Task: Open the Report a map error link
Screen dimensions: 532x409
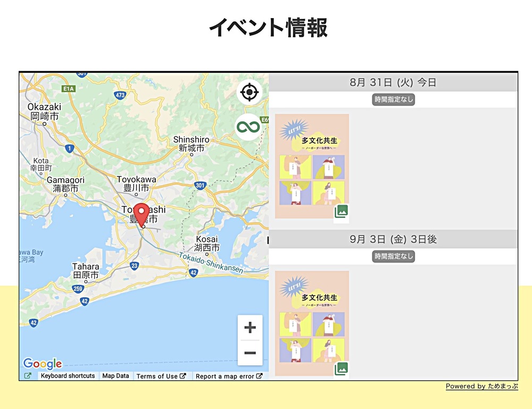Action: pos(229,376)
